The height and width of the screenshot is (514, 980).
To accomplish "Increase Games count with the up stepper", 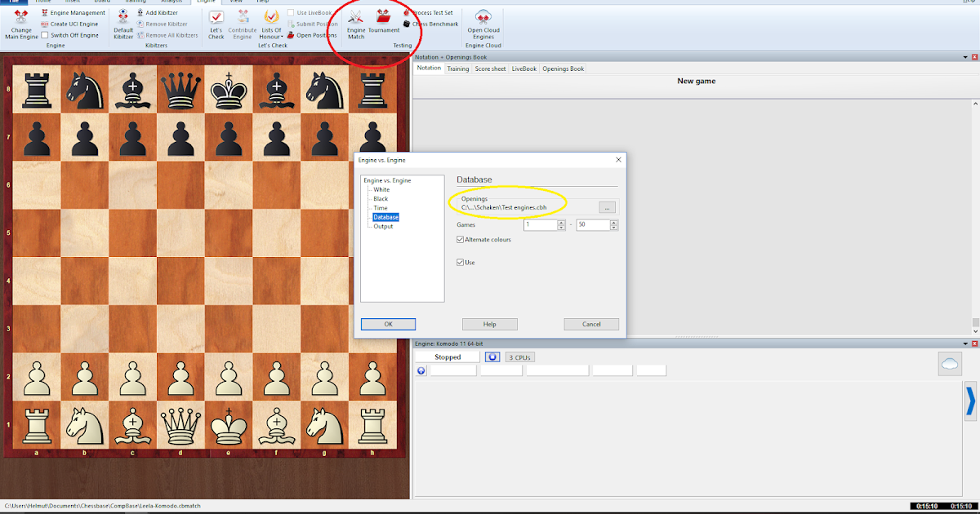I will [560, 222].
